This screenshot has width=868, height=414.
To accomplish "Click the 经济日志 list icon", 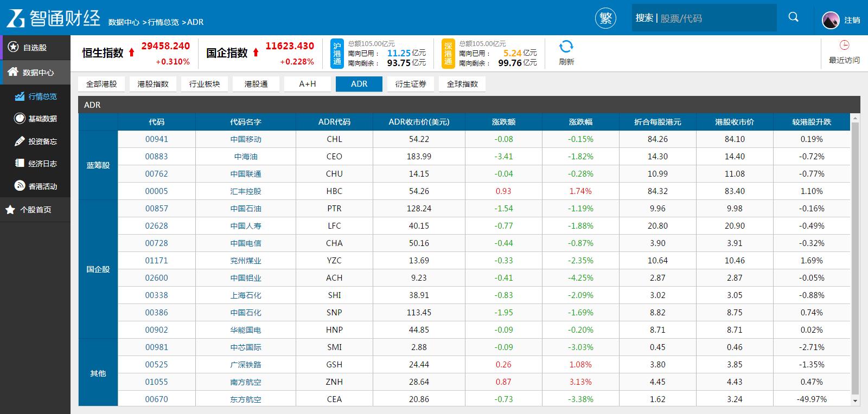I will coord(20,163).
